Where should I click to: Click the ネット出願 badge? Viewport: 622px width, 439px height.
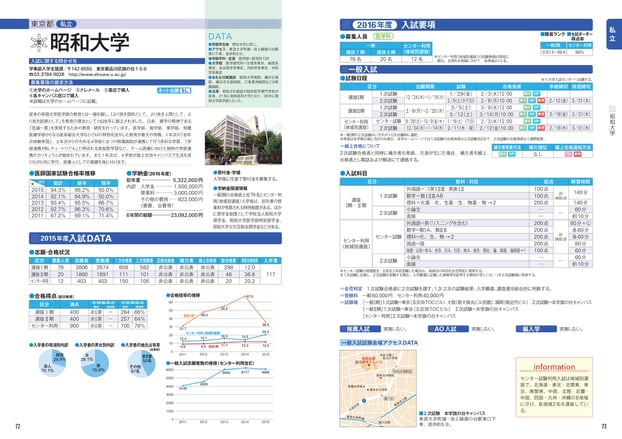point(174,90)
